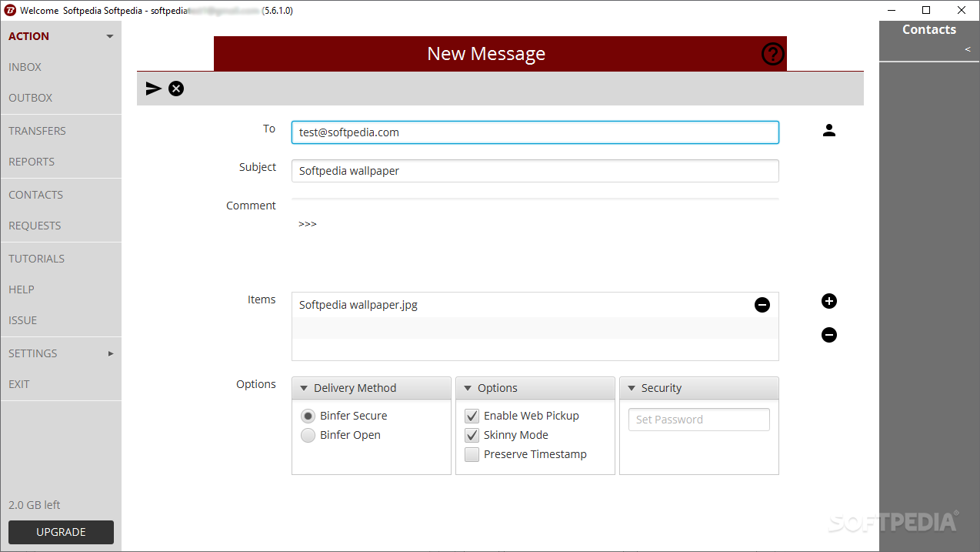Click the Set Password field

click(x=699, y=420)
